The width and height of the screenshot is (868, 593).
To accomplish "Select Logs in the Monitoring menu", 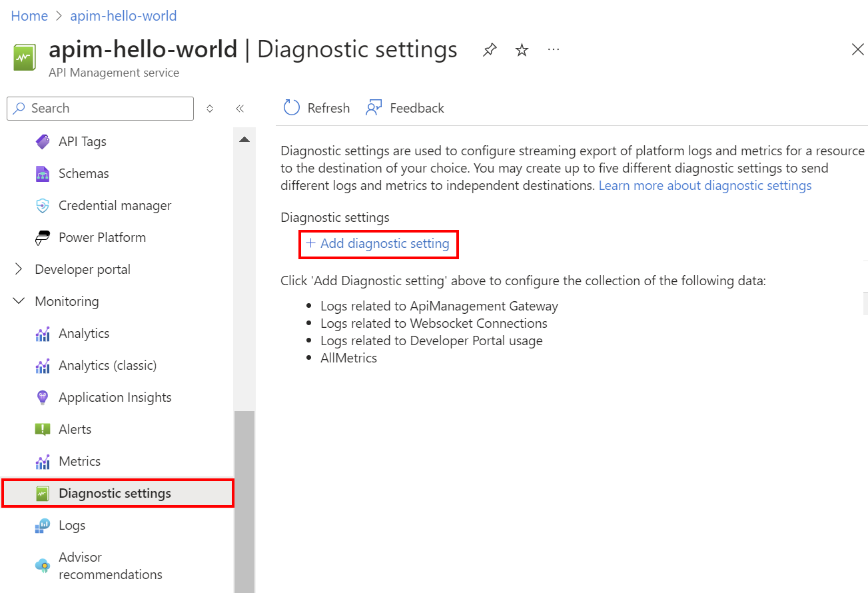I will click(x=72, y=525).
